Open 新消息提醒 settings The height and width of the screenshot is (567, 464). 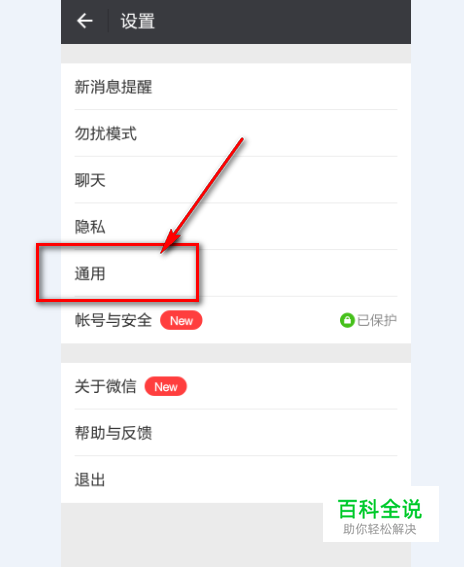point(236,86)
